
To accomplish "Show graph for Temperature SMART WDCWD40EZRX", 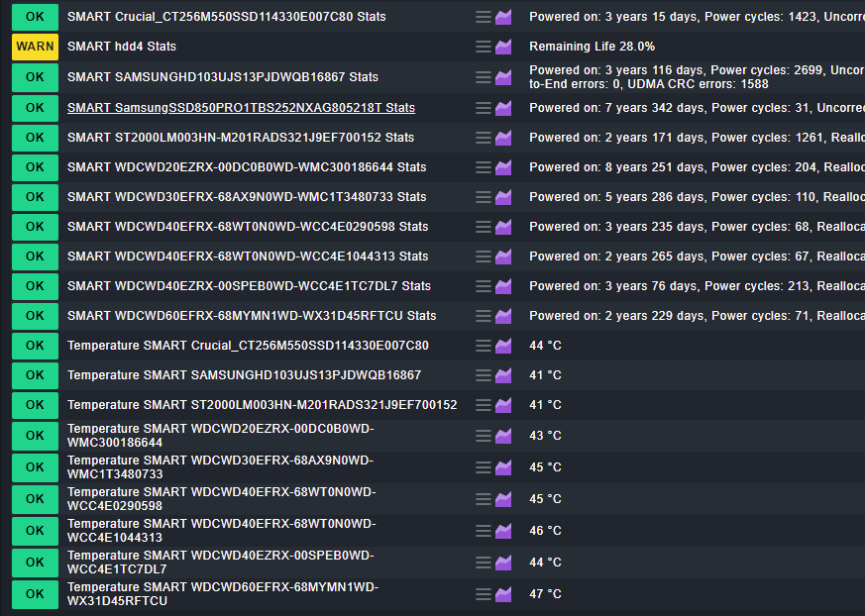I will pos(503,564).
